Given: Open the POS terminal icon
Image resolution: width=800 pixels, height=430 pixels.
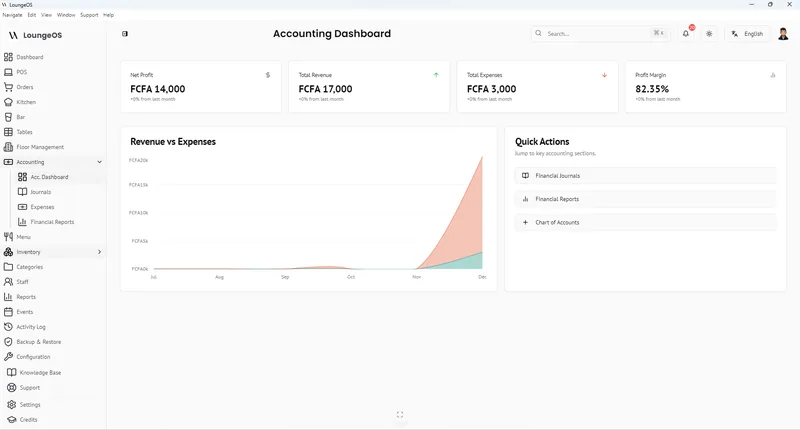Looking at the screenshot, I should pos(8,72).
